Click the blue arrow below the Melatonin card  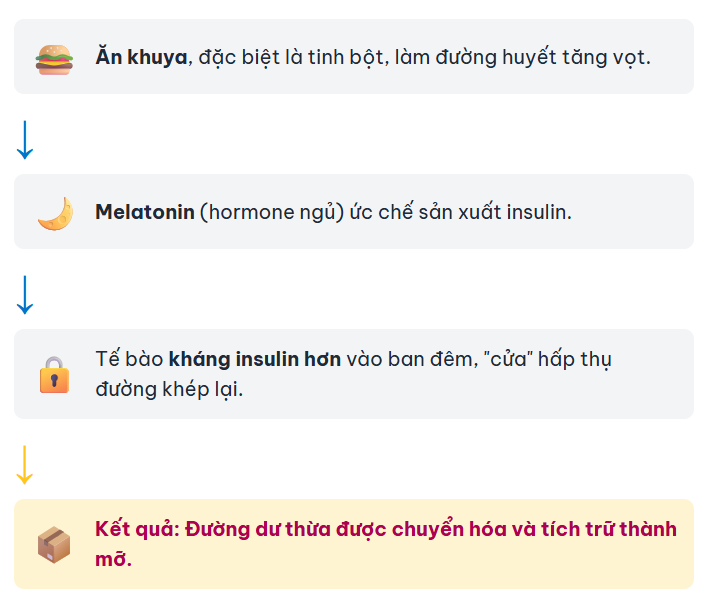[x=25, y=294]
